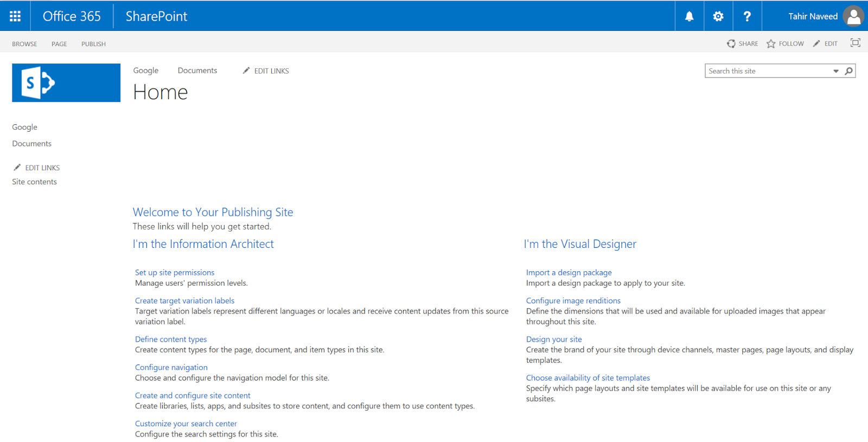Open notifications bell icon
The image size is (868, 442).
[689, 16]
